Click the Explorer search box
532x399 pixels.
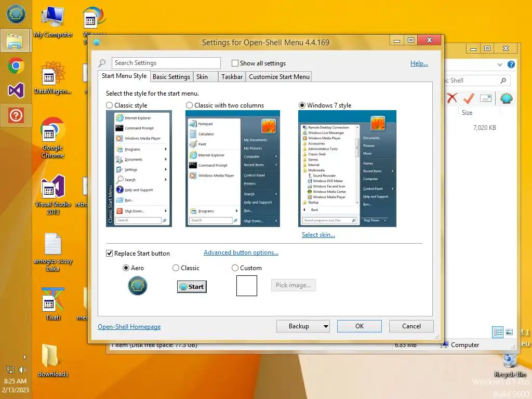point(477,81)
